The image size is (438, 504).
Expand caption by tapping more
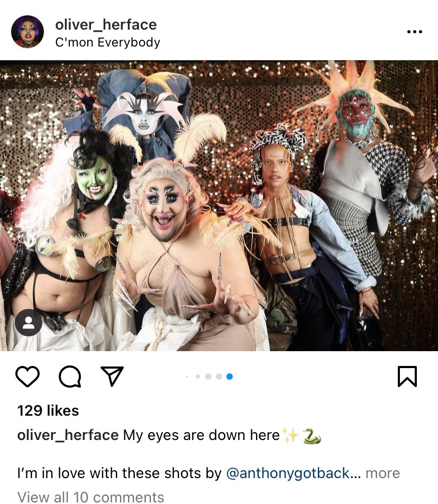coord(382,473)
